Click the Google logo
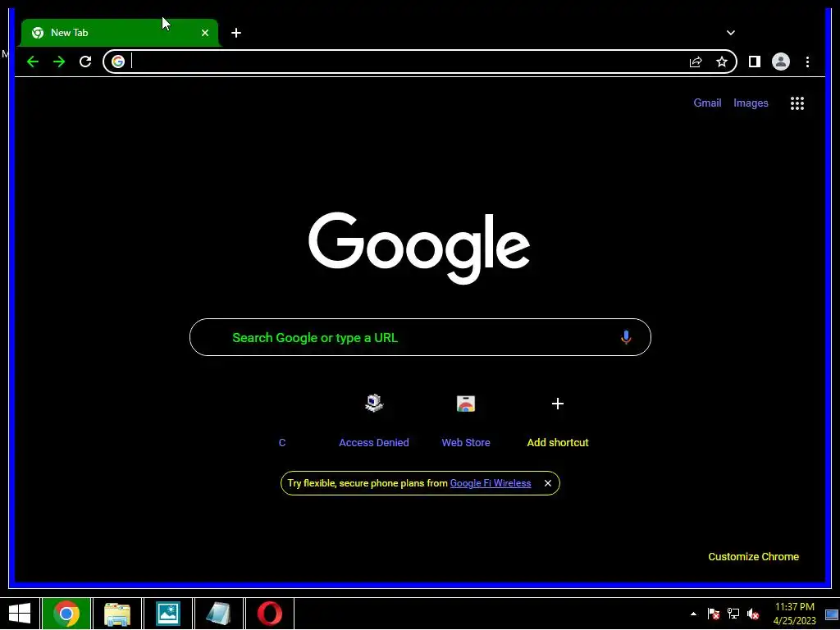This screenshot has height=630, width=840. coord(419,248)
